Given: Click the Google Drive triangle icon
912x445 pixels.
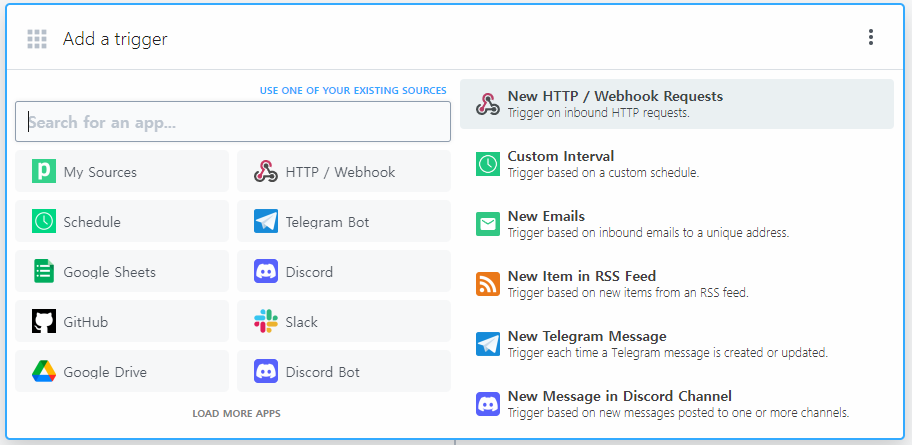Looking at the screenshot, I should pos(44,372).
